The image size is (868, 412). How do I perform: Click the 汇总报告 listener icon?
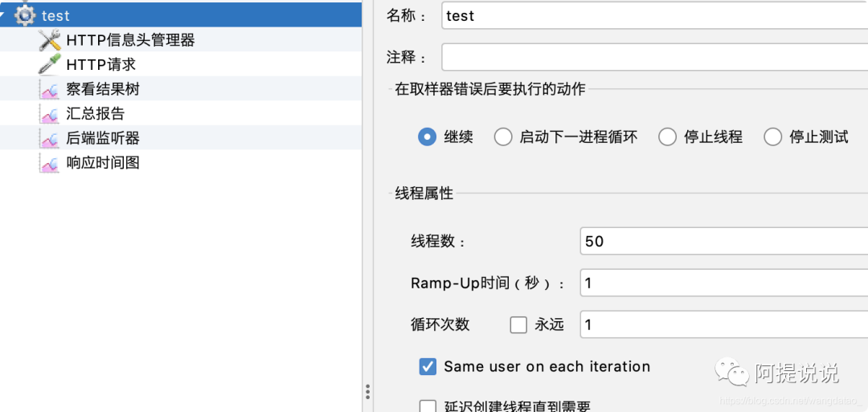coord(50,114)
